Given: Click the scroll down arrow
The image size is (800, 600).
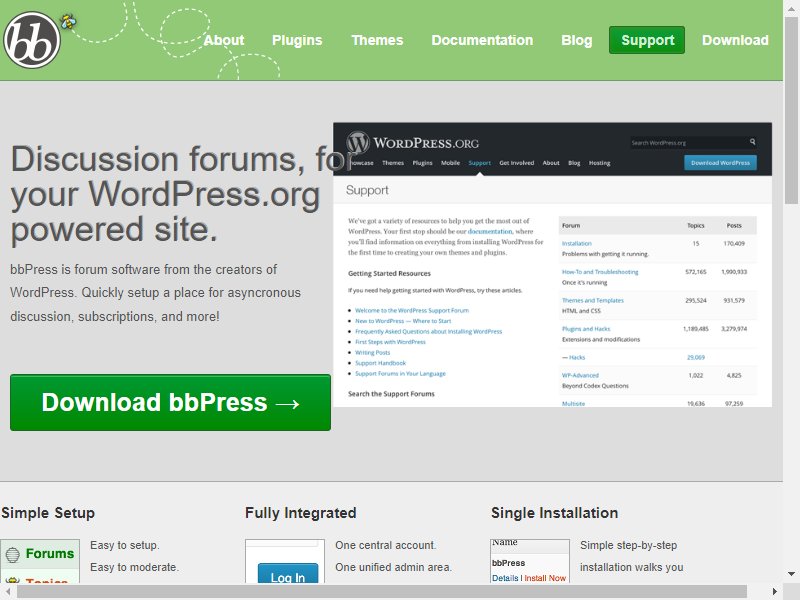Looking at the screenshot, I should coord(791,574).
